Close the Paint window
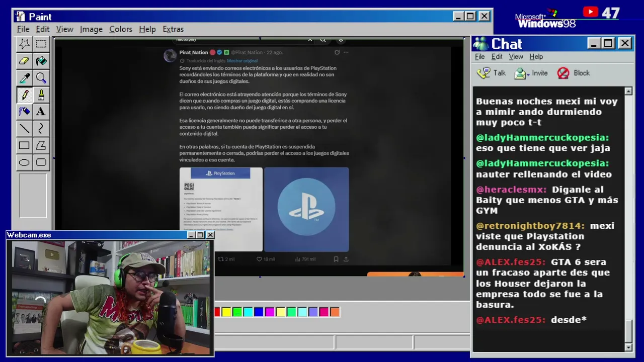This screenshot has height=362, width=644. coord(484,16)
